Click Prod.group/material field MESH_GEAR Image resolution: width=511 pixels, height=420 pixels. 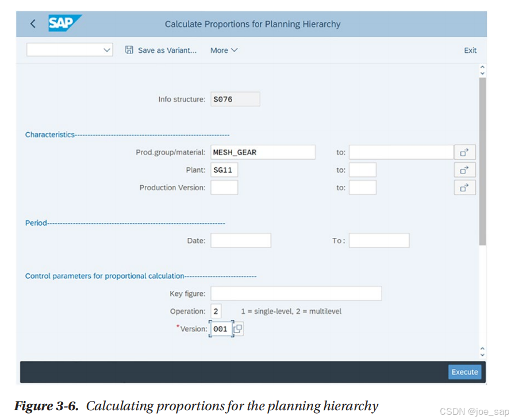[263, 152]
